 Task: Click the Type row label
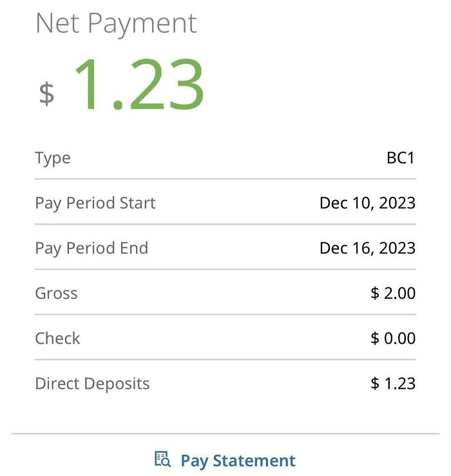pos(53,158)
